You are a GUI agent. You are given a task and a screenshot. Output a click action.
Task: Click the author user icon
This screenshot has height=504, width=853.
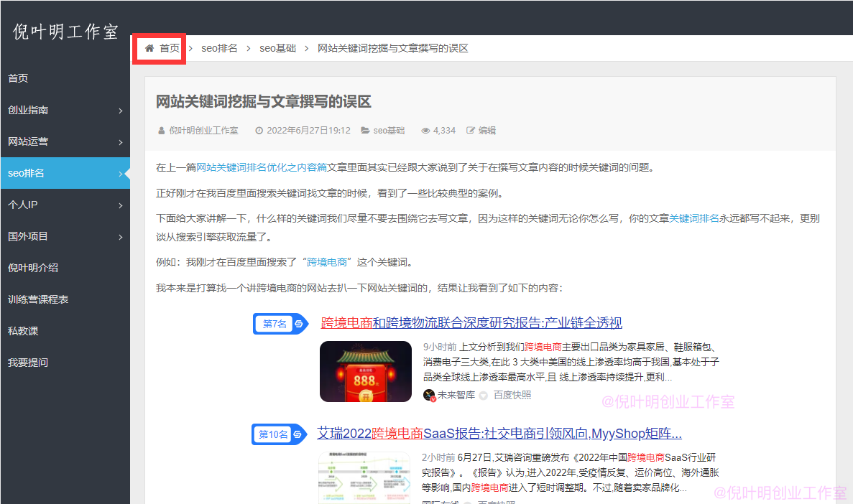(x=161, y=131)
